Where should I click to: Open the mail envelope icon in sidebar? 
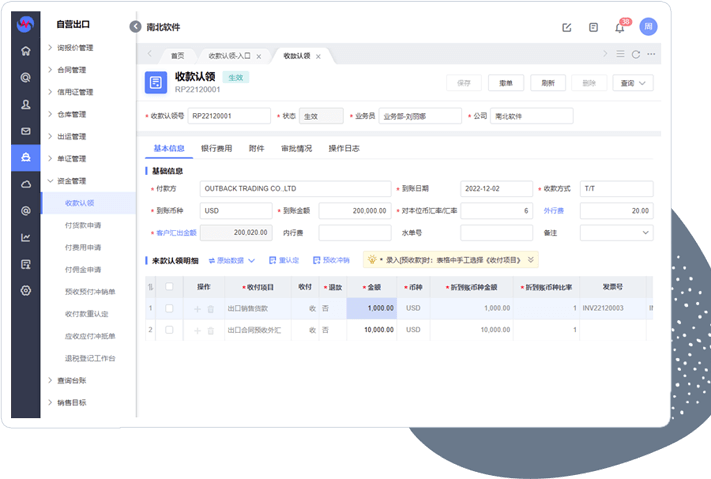coord(26,131)
